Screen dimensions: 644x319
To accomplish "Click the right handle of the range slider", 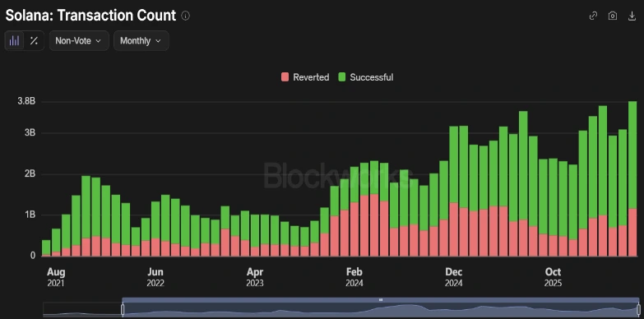I will point(639,309).
